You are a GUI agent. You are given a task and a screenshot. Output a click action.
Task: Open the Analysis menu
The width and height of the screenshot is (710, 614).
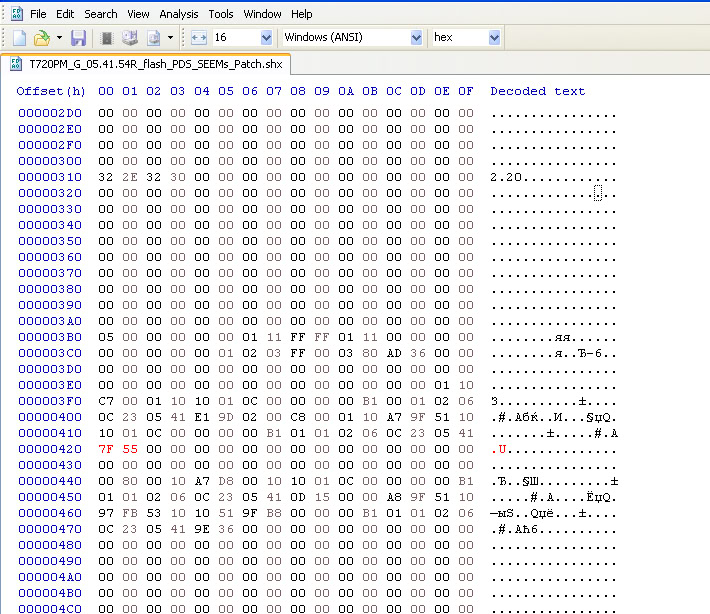point(179,14)
